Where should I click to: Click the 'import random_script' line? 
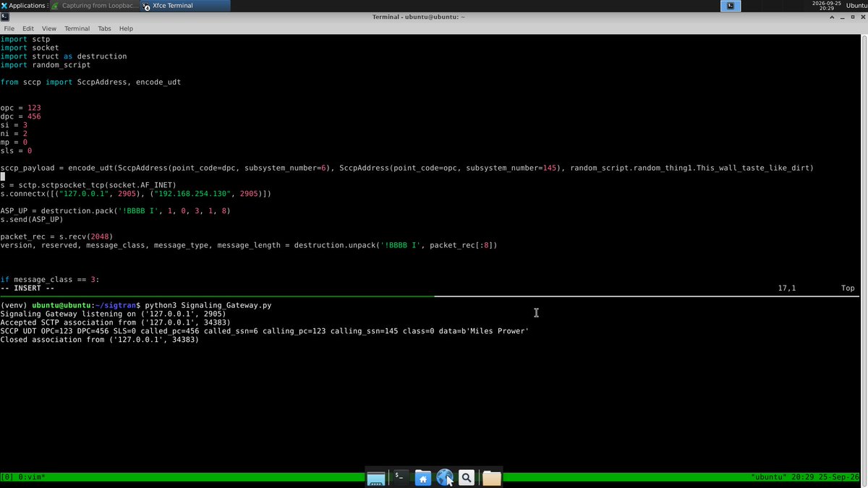click(46, 65)
